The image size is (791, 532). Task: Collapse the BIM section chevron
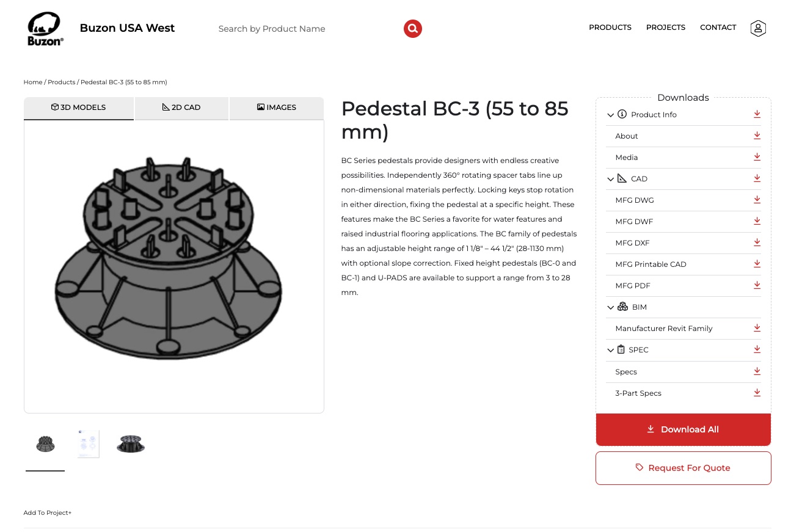pyautogui.click(x=610, y=307)
